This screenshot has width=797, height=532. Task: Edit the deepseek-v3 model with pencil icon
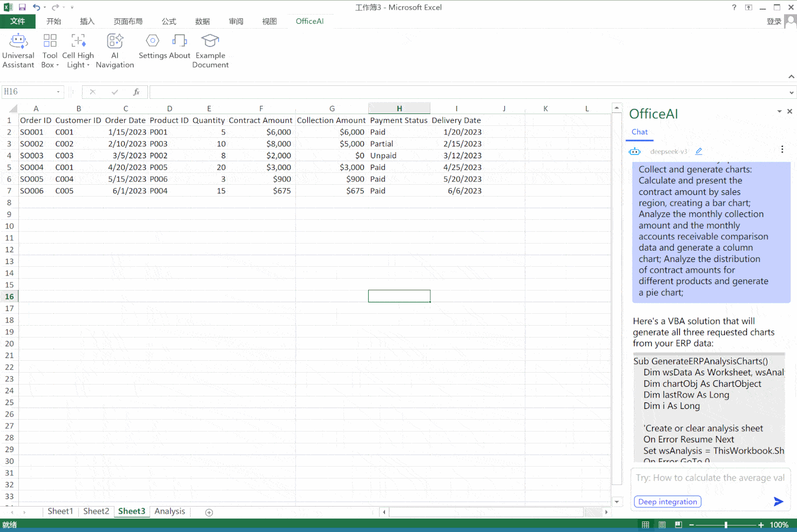tap(699, 151)
